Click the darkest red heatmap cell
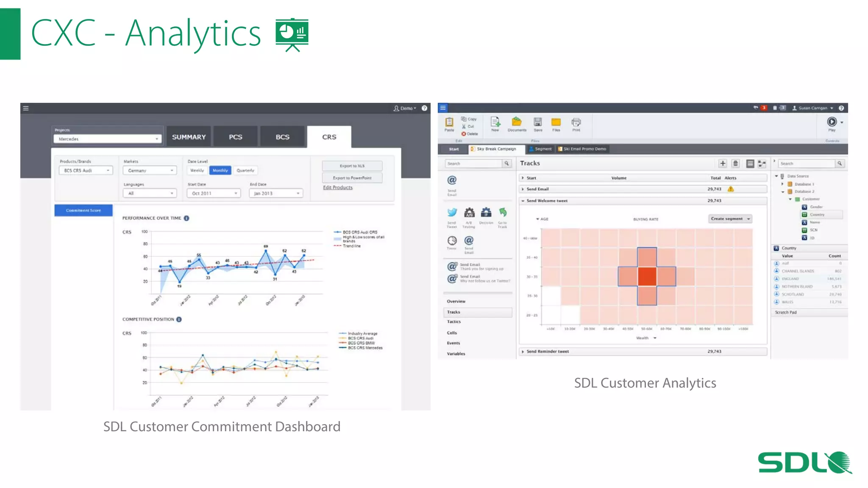The image size is (868, 488). point(647,277)
